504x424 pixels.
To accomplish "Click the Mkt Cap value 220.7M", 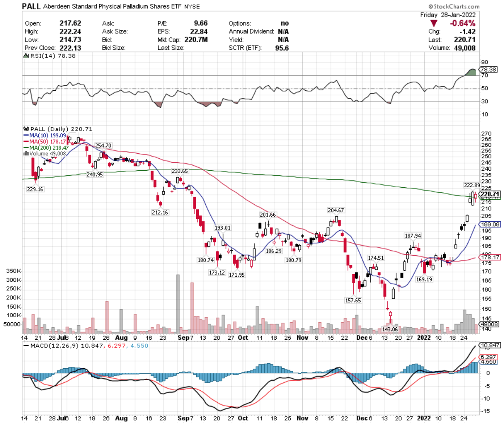I will 196,40.
